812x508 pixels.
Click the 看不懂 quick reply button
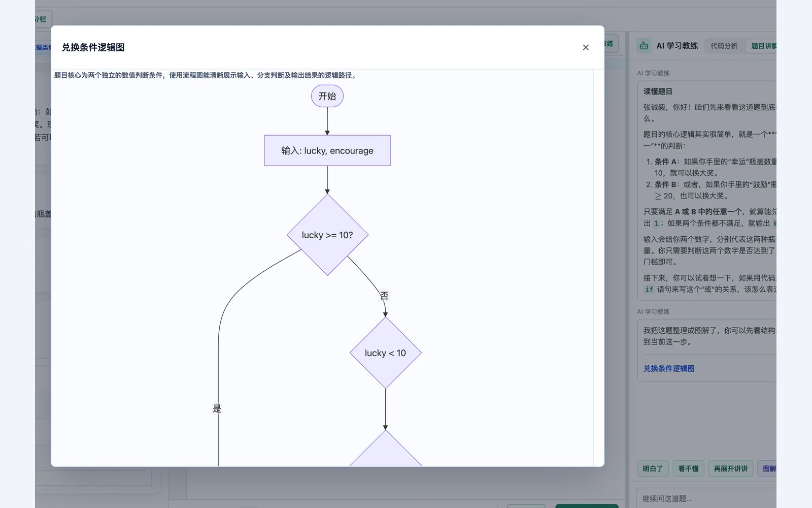pos(688,468)
